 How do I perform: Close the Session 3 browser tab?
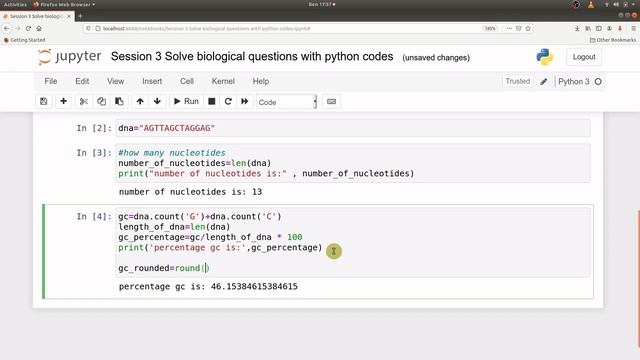tap(69, 16)
